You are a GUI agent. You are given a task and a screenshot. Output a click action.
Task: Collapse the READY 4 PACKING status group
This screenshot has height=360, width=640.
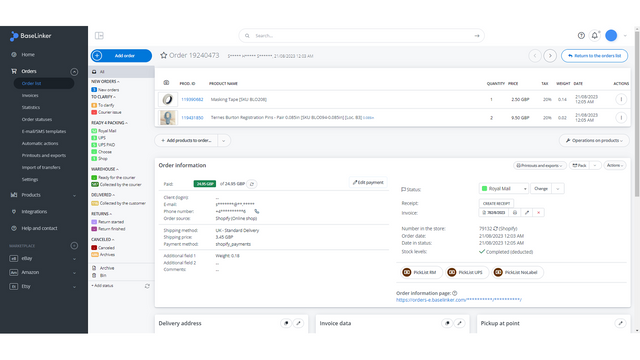click(x=109, y=123)
